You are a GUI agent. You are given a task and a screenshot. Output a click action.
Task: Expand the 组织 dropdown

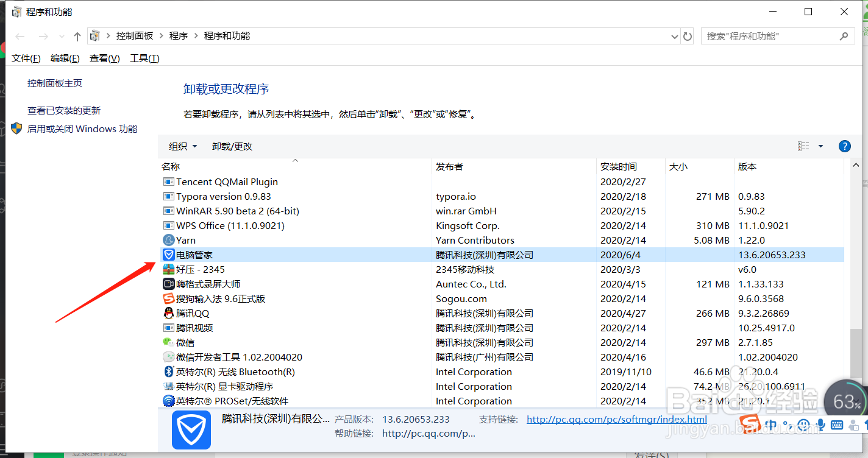pyautogui.click(x=183, y=146)
